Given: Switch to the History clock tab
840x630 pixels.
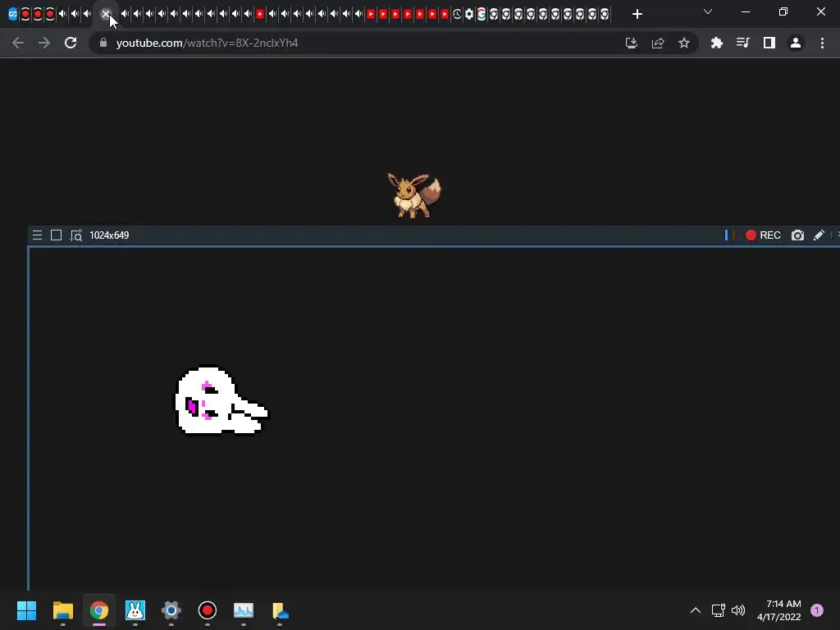Looking at the screenshot, I should pyautogui.click(x=456, y=14).
